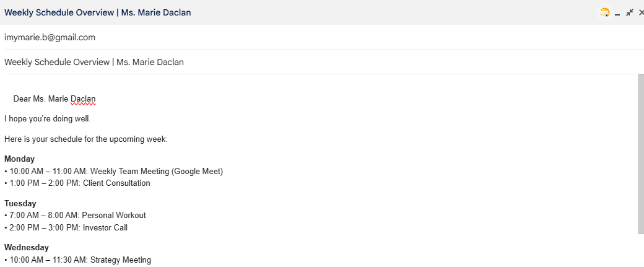Click the misspelled word Daclan in greeting
Viewport: 644px width, 267px height.
point(83,98)
